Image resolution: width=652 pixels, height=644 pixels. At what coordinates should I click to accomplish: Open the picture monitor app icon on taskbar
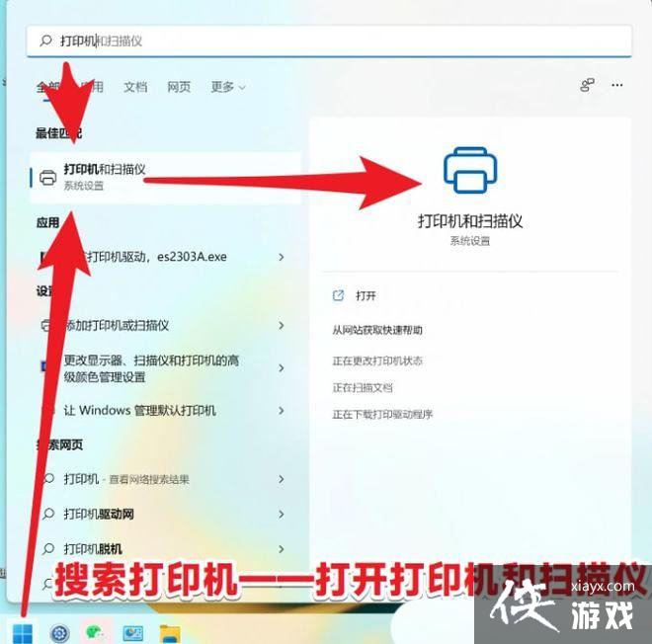133,633
